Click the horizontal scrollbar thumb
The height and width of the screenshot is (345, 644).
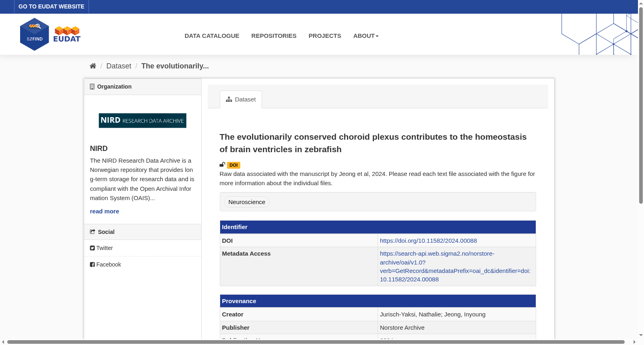[x=316, y=342]
